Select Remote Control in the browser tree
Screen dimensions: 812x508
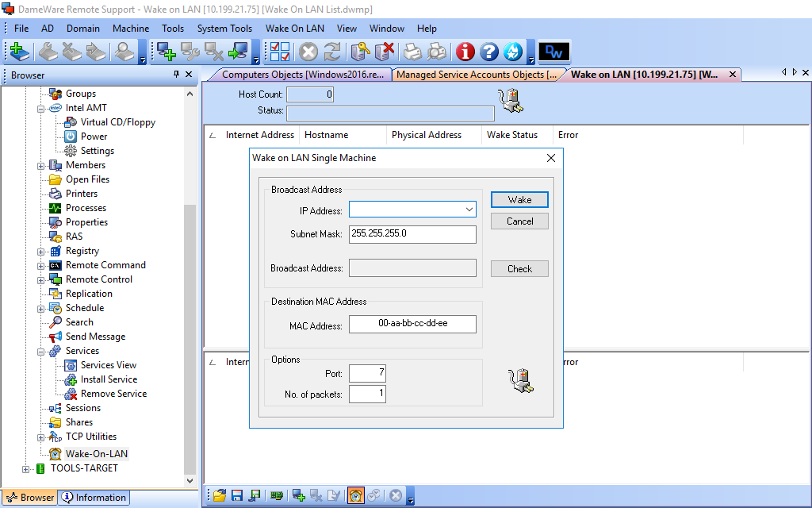click(99, 279)
